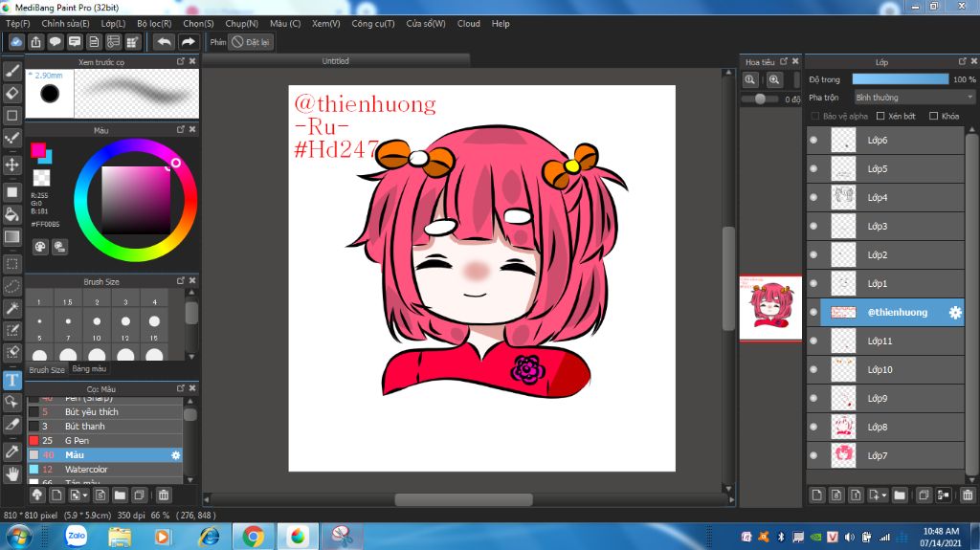Activate the Magic Wand tool
The image size is (980, 550).
coord(11,308)
